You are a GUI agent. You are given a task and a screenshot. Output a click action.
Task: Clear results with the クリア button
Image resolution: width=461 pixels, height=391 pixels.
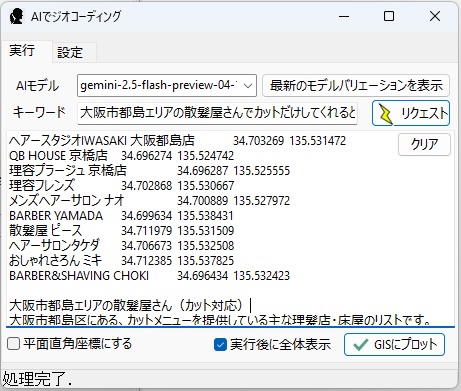pyautogui.click(x=424, y=144)
